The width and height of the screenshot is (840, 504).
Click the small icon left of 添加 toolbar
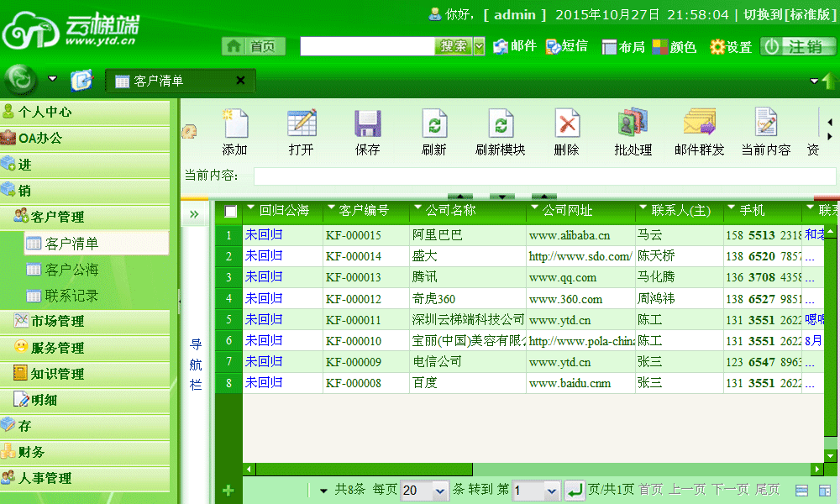pyautogui.click(x=189, y=131)
